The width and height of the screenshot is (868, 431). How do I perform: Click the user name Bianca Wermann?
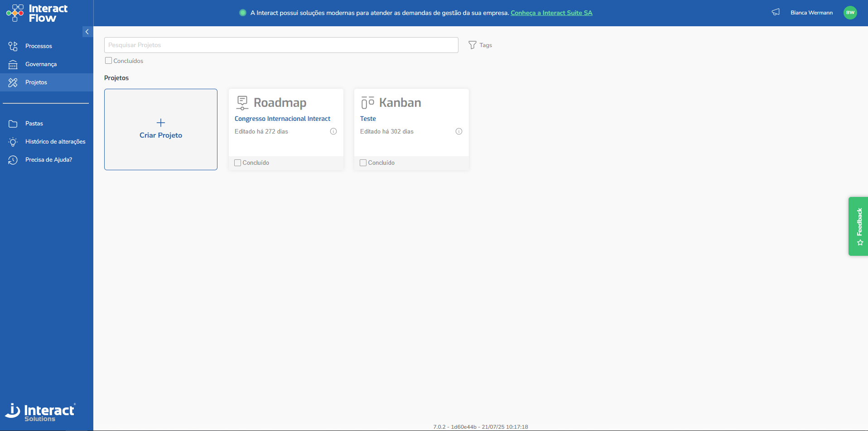811,13
